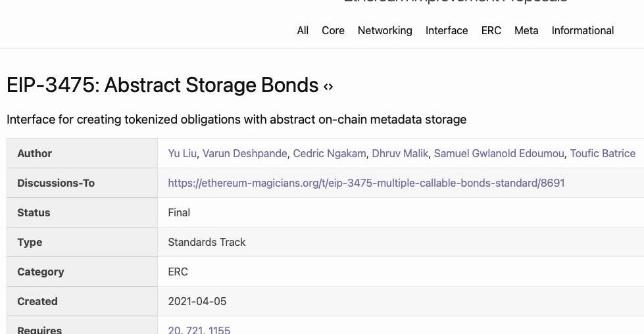Select the Informational menu item
Screen dimensions: 644x334
click(x=583, y=30)
